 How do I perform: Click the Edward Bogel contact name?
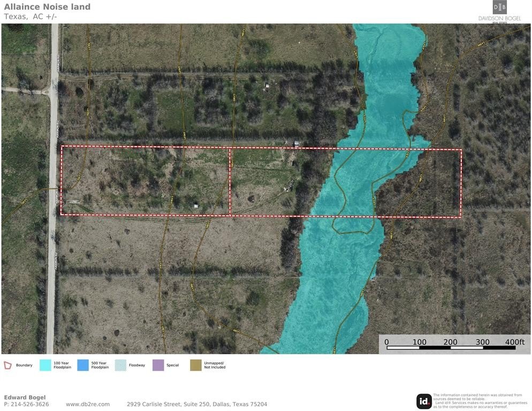click(x=25, y=397)
